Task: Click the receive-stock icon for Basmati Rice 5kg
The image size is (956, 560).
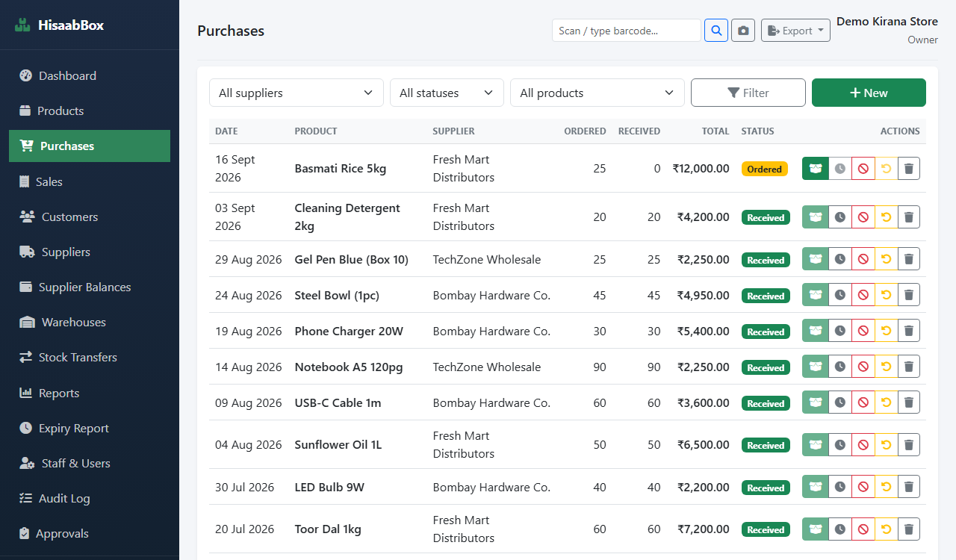Action: [x=816, y=169]
